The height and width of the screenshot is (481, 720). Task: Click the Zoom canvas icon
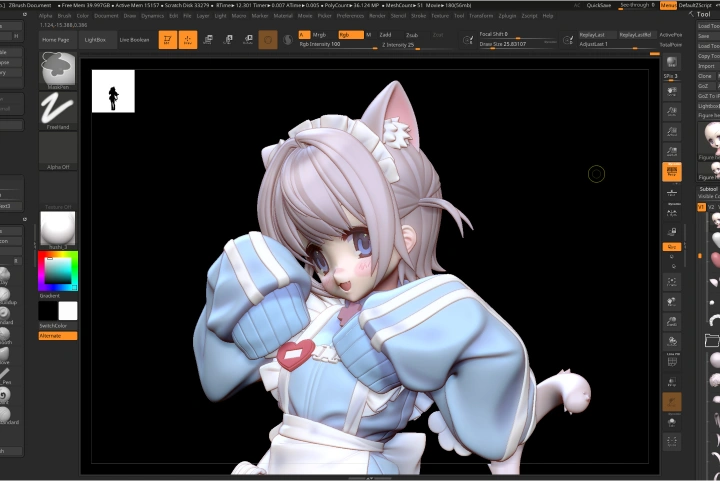pos(672,112)
